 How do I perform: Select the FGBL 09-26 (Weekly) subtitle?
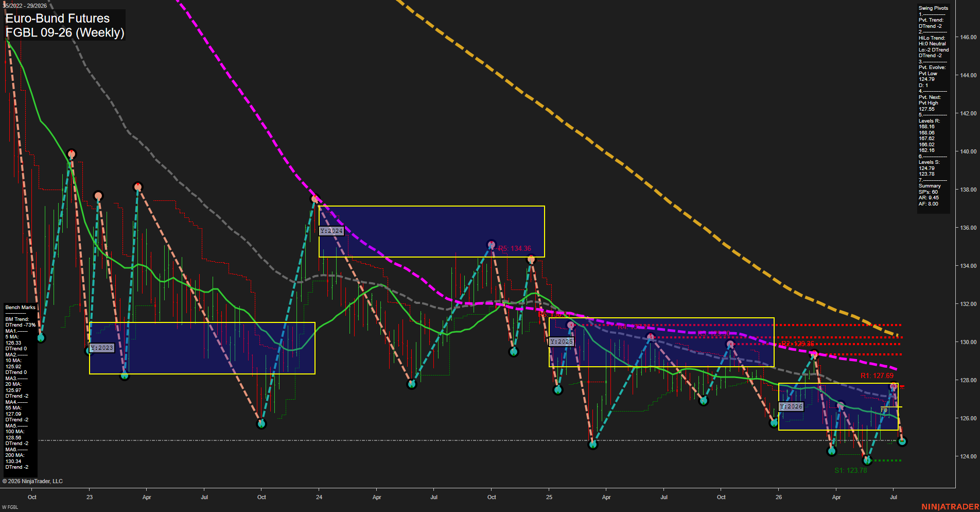coord(65,32)
